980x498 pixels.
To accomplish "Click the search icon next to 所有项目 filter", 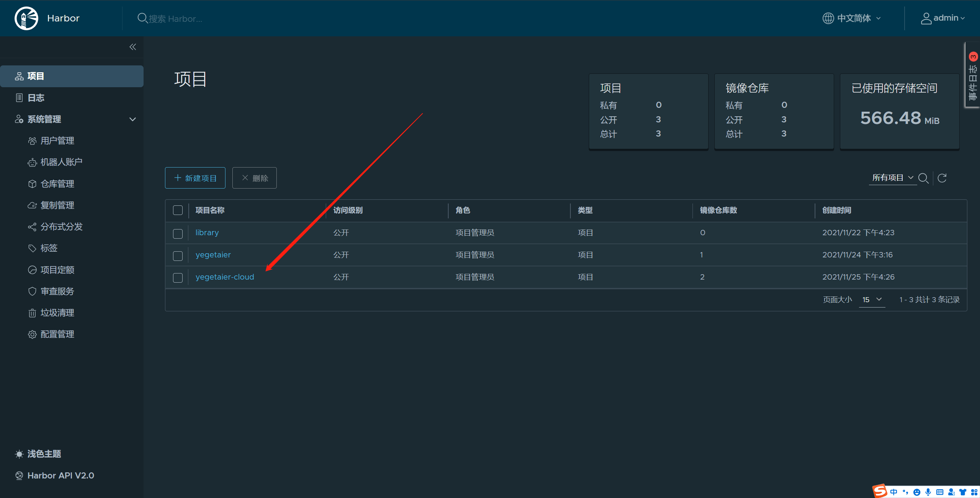I will click(x=923, y=178).
